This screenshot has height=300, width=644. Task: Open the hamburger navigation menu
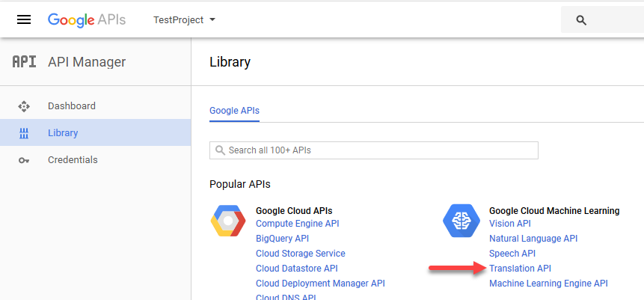(24, 19)
